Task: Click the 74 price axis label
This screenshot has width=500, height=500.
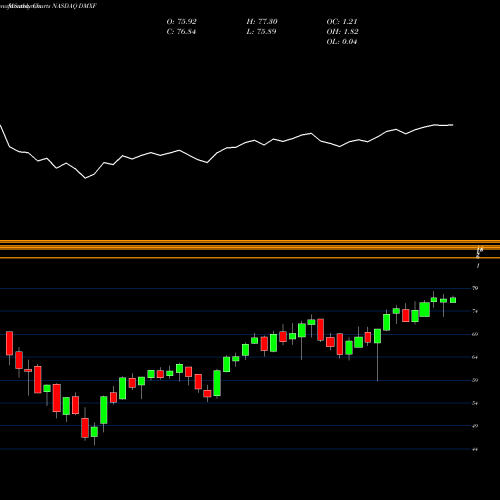Action: coord(475,311)
